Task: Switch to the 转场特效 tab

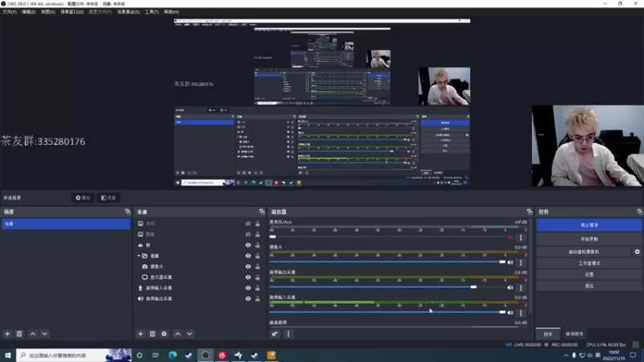Action: point(574,334)
